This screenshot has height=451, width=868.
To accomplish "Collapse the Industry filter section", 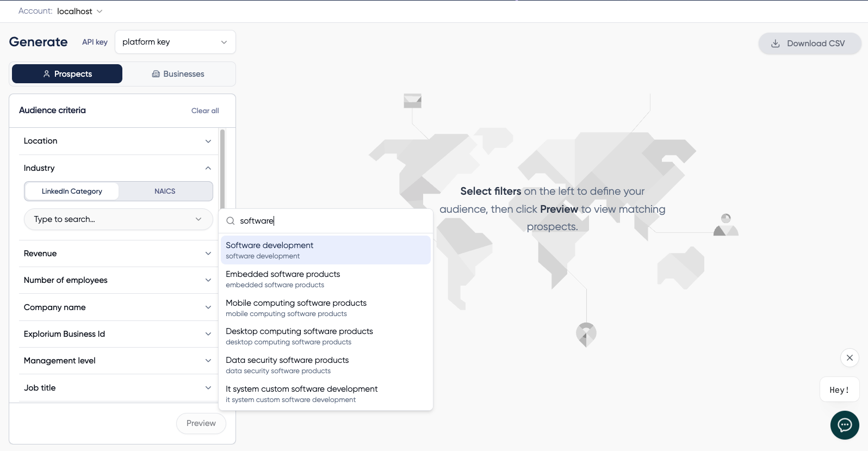I will coord(117,168).
